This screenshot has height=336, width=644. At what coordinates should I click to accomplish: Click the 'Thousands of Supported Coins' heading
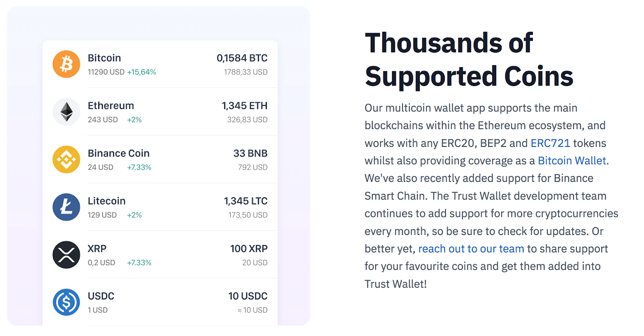point(469,60)
